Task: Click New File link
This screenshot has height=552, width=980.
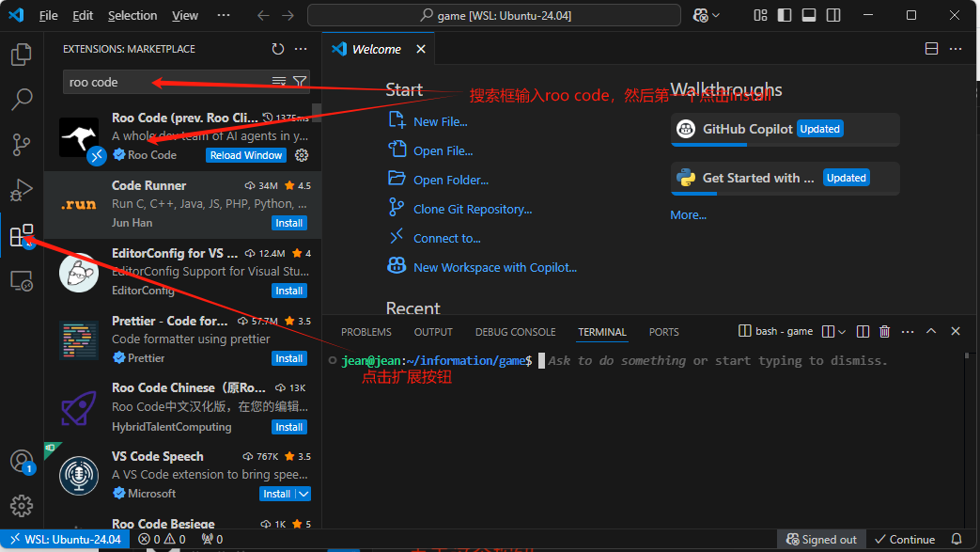Action: tap(441, 122)
